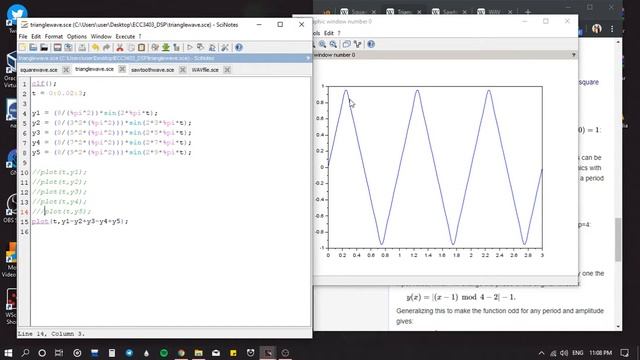Open Preferences with the tools icon

[x=225, y=47]
